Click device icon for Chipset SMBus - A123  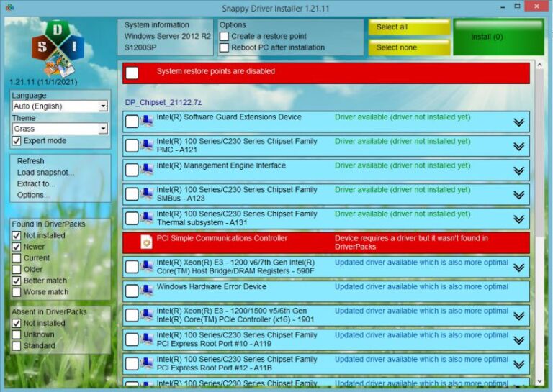pyautogui.click(x=146, y=194)
